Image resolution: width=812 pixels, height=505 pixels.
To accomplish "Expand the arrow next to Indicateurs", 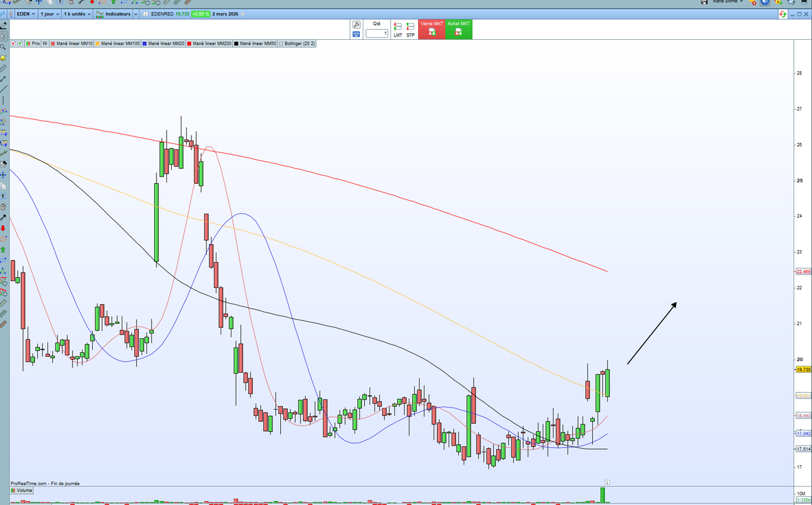I will 136,14.
